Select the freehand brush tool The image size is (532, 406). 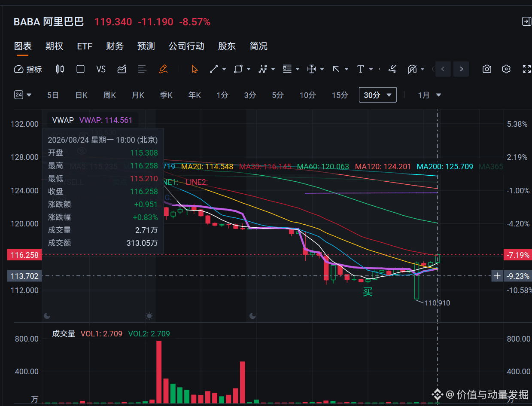pyautogui.click(x=392, y=69)
